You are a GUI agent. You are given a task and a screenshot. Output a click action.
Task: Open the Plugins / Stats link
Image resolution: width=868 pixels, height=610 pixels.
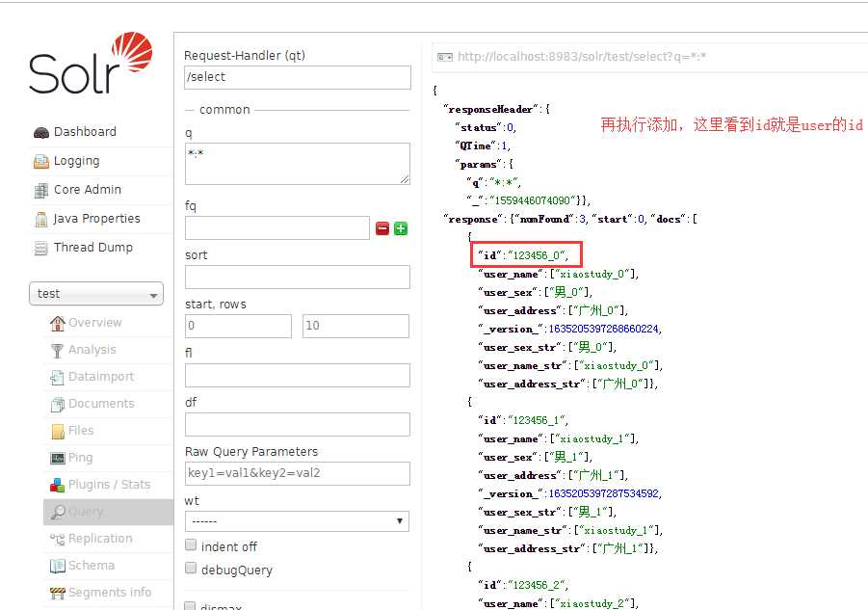(x=109, y=485)
